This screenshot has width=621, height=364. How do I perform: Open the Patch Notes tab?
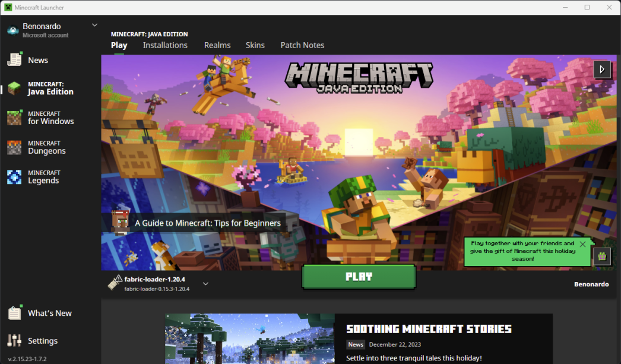tap(302, 45)
